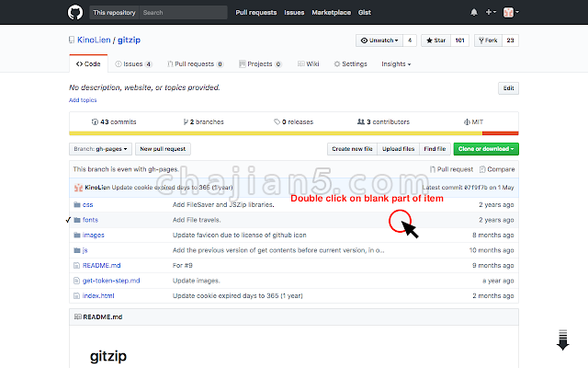Viewport: 588px width, 368px height.
Task: Click Create new file button
Action: (x=352, y=149)
